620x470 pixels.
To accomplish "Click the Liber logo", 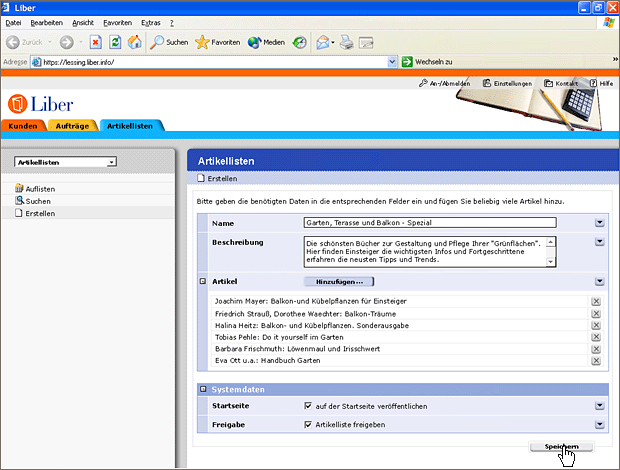I will (40, 104).
